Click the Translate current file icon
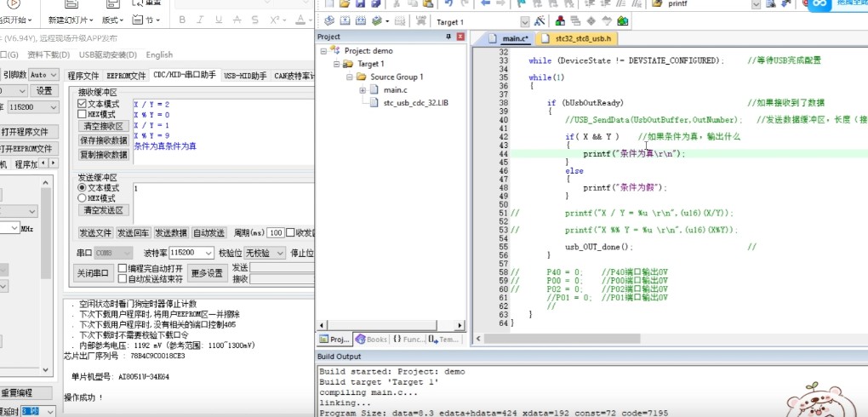 coord(331,21)
